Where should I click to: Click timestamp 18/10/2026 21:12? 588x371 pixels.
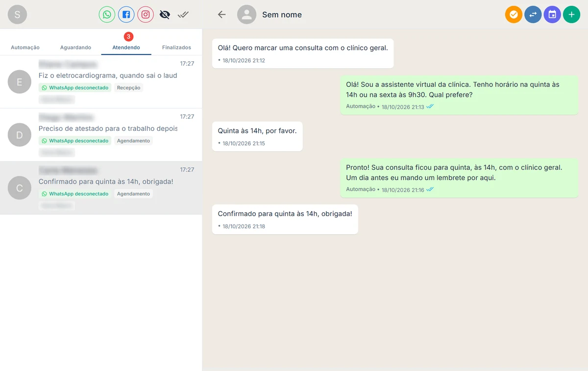coord(244,61)
